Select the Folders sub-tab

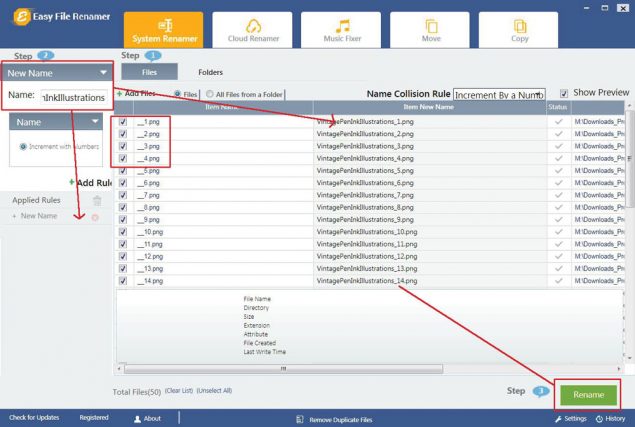(210, 72)
